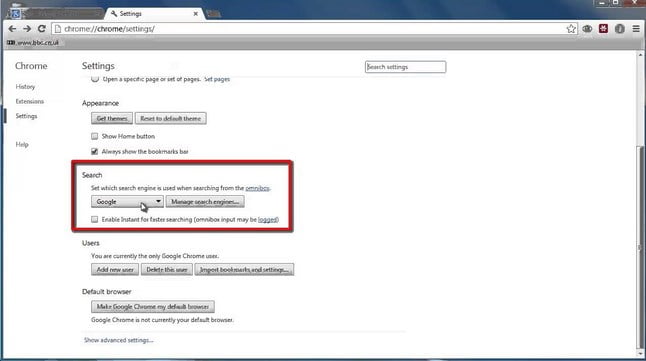
Task: Click the round gray extension icon
Action: [620, 29]
